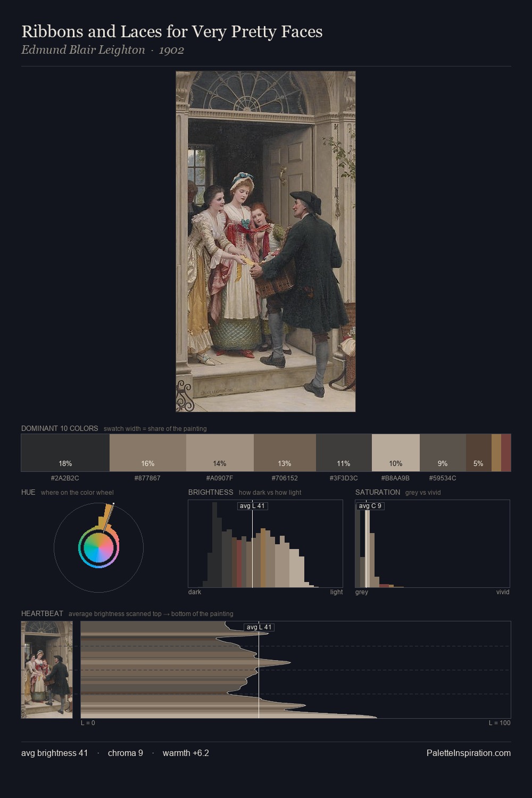The image size is (532, 798).
Task: Click the hex code '#B8AA9B'
Action: point(395,478)
